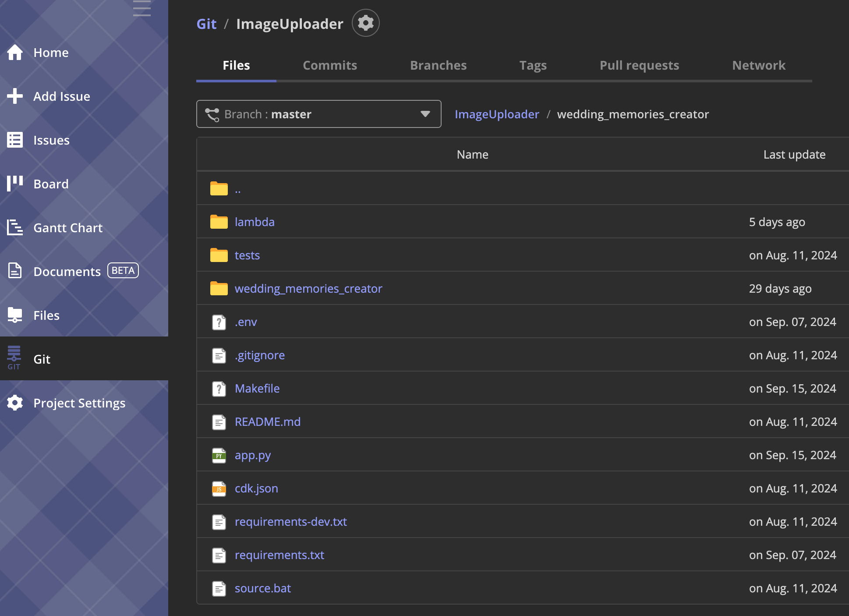This screenshot has width=849, height=616.
Task: Click the '29 days ago' update text
Action: click(x=780, y=288)
